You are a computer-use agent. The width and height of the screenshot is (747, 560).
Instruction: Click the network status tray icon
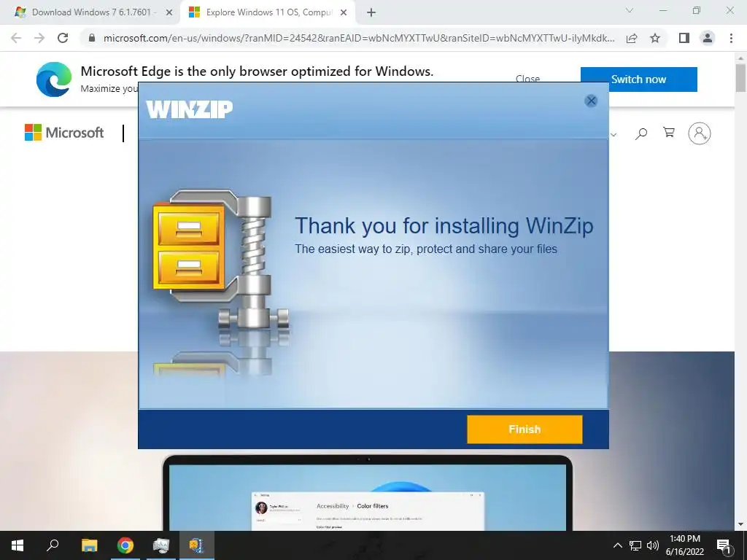click(x=635, y=545)
